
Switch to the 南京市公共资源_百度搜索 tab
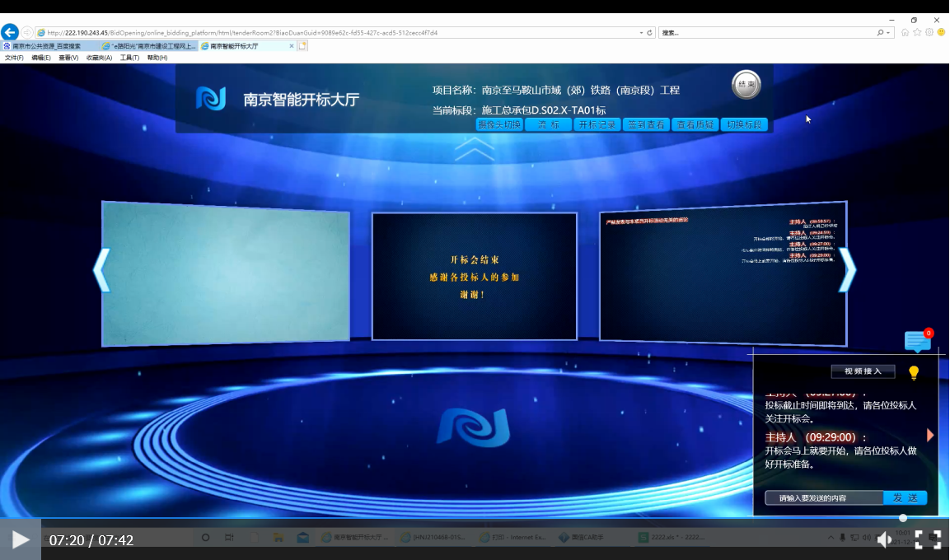[49, 46]
